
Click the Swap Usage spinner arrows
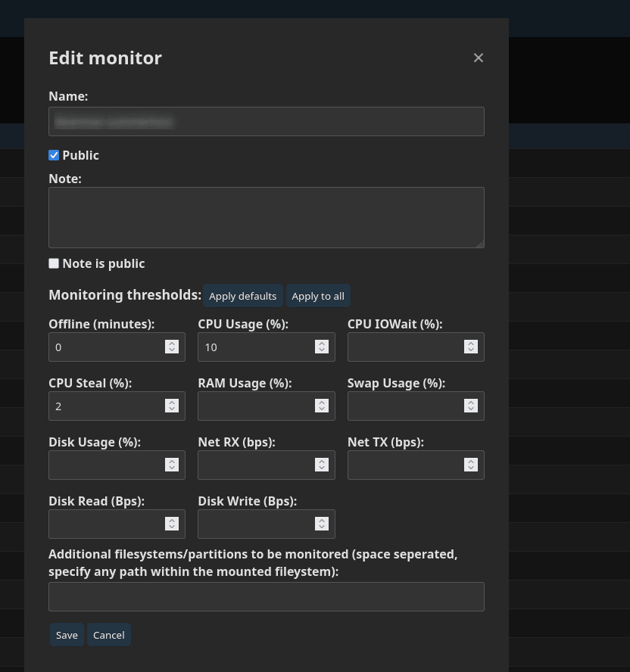click(x=471, y=406)
